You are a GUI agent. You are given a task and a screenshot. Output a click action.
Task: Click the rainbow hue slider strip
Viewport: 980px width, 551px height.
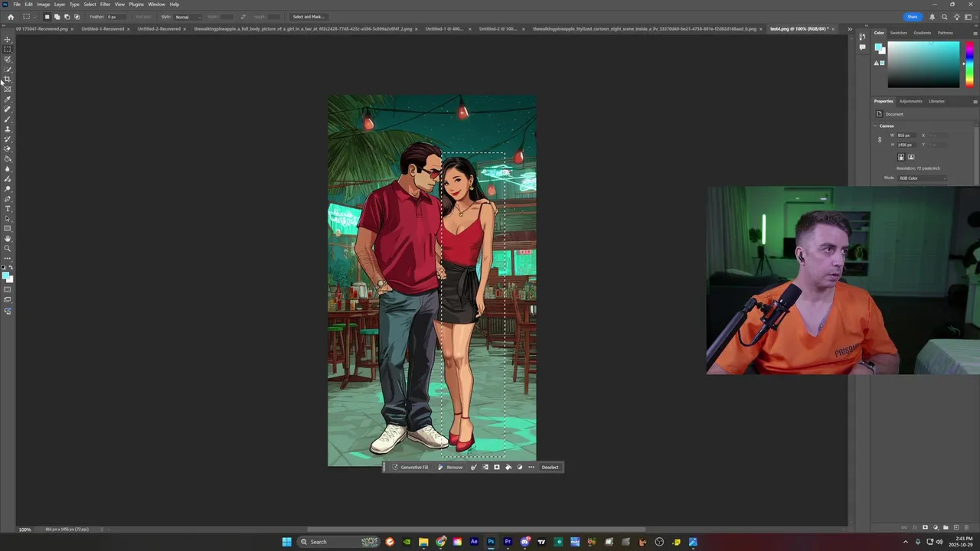tap(969, 64)
